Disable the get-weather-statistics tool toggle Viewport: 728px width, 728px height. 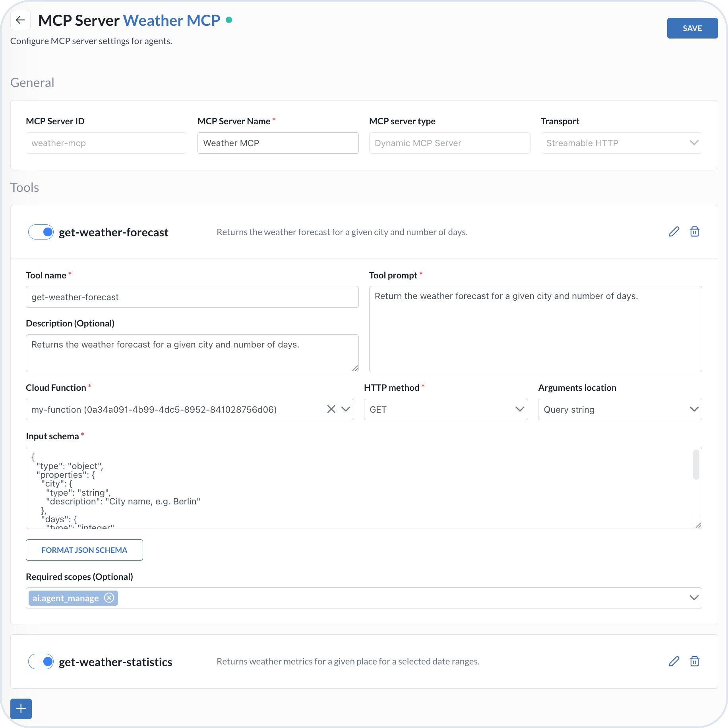(41, 661)
